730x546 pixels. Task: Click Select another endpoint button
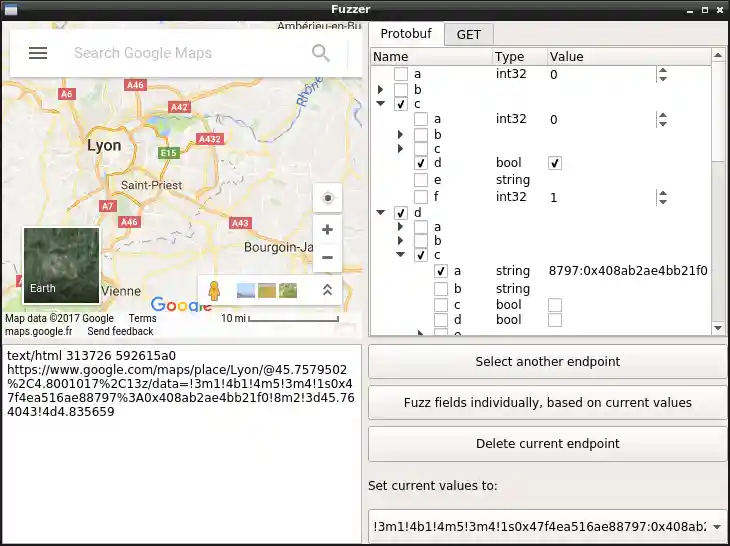tap(547, 362)
